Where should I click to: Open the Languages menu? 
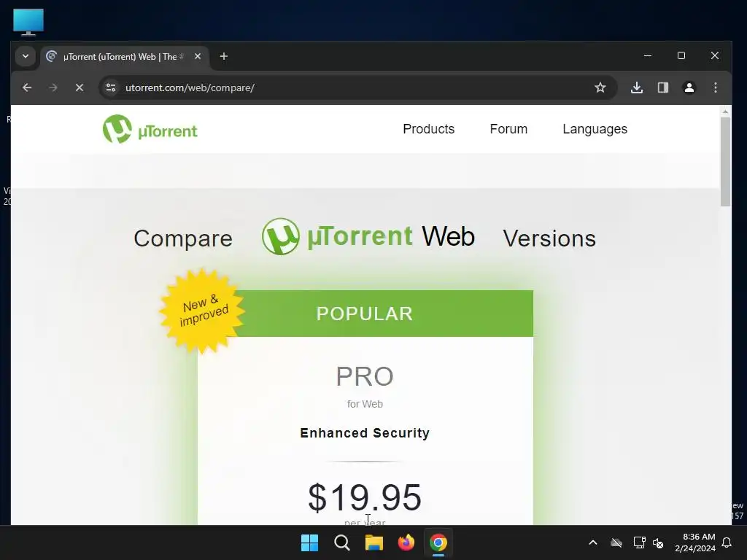click(595, 129)
